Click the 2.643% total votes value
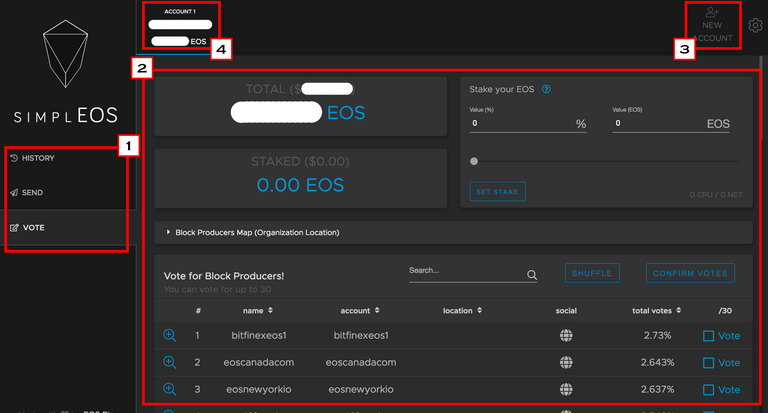 pos(657,363)
